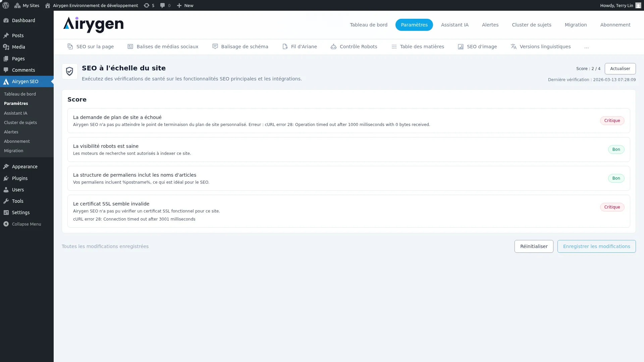Click the Media icon in sidebar
The height and width of the screenshot is (362, 644).
click(6, 47)
